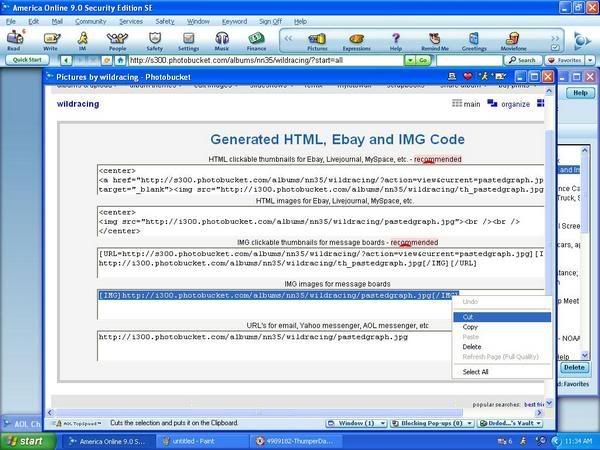Switch to America Online 9.0 taskbar item

[x=108, y=441]
